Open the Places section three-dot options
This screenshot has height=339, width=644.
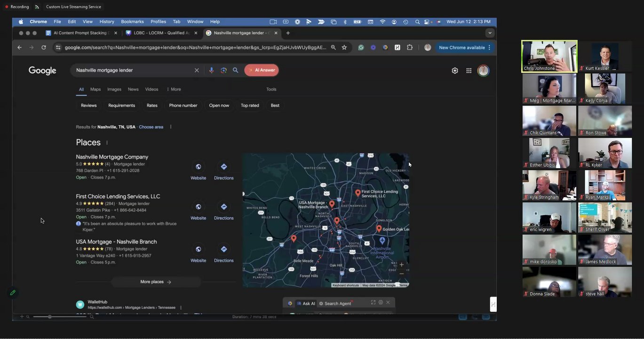point(107,143)
